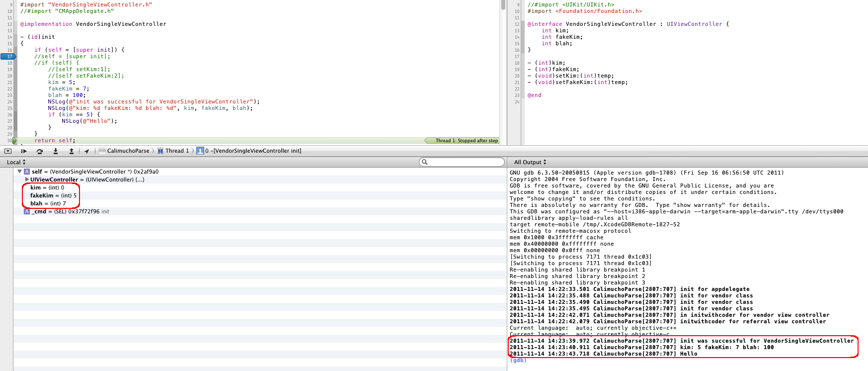Click '#import <Foundation/Foundation.h>' line in header
This screenshot has height=371, width=868.
(584, 11)
